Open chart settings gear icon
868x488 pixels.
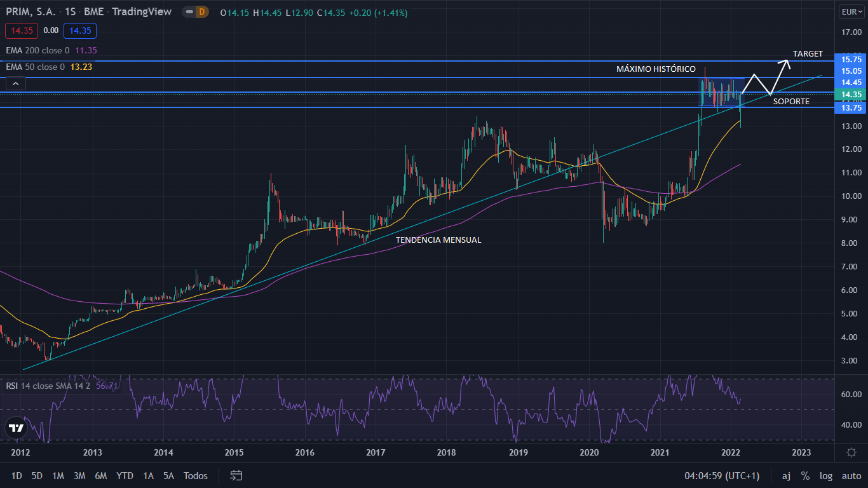pyautogui.click(x=851, y=452)
